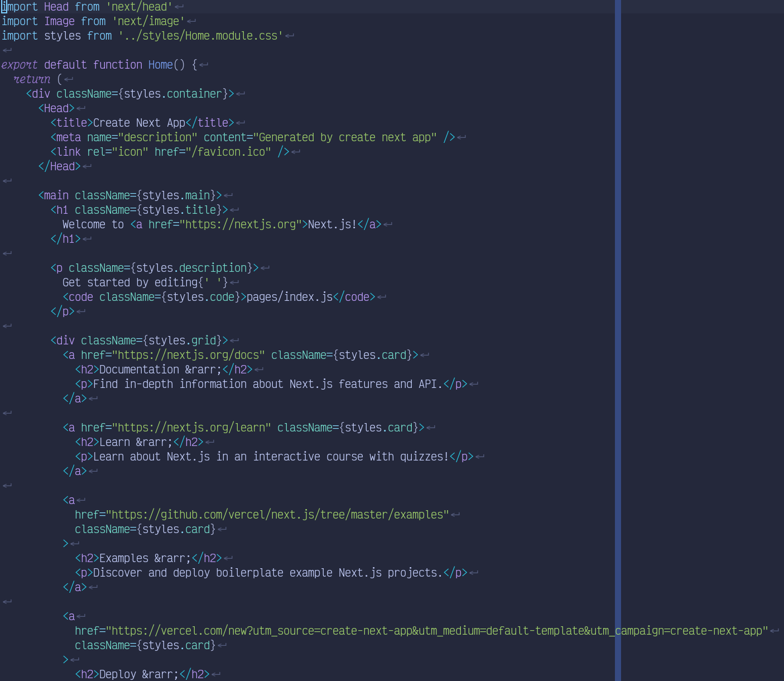Screen dimensions: 784x681
Task: Select pages/index.js inside the code tag
Action: (289, 297)
